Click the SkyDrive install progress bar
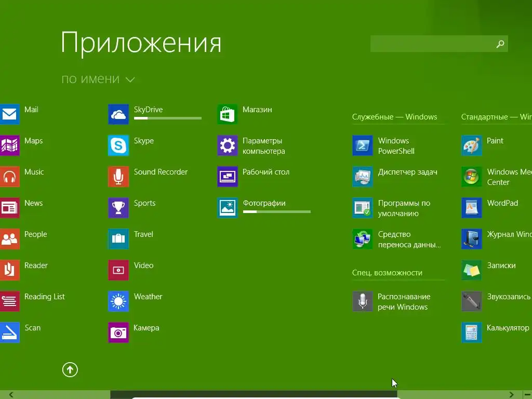The width and height of the screenshot is (532, 399). tap(168, 118)
